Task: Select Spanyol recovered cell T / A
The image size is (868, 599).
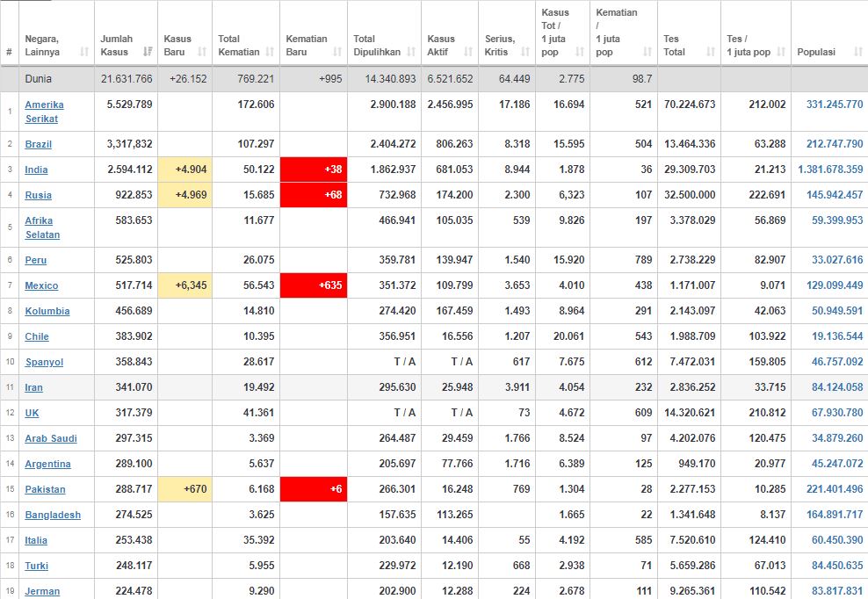Action: pyautogui.click(x=384, y=362)
